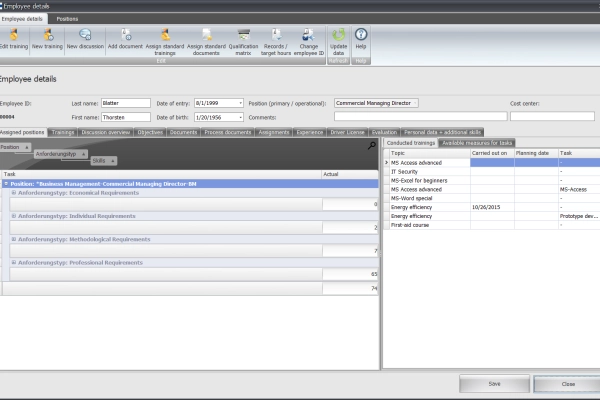Collapse the Business Management position group
Viewport: 600px width, 400px height.
[6, 184]
